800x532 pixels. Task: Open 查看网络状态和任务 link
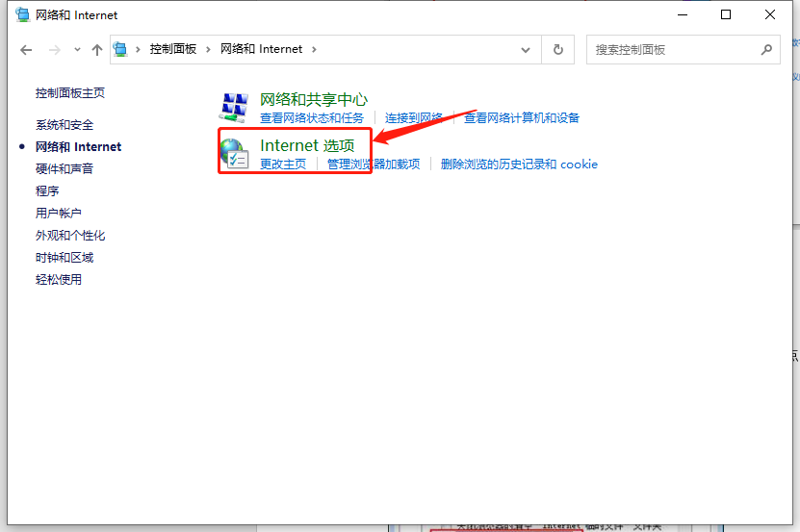312,117
